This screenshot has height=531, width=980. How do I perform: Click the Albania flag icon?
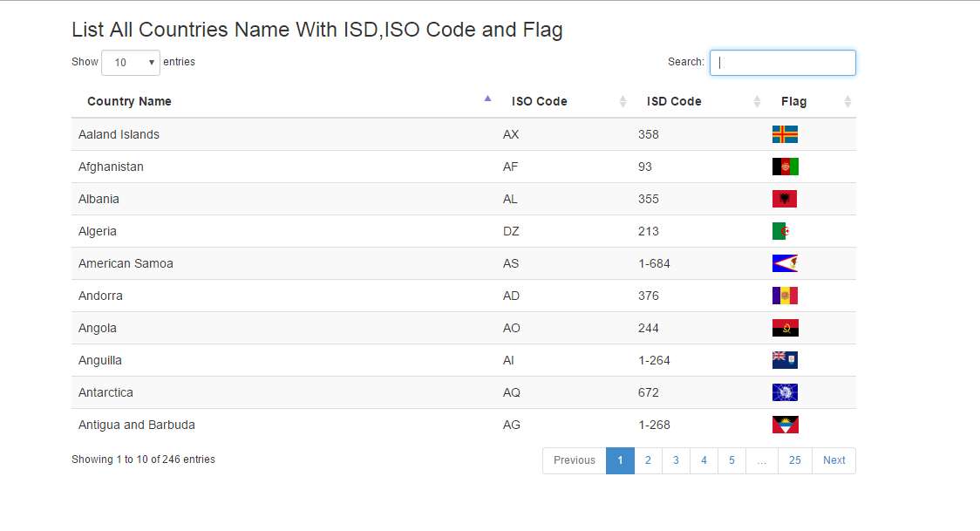(x=785, y=199)
